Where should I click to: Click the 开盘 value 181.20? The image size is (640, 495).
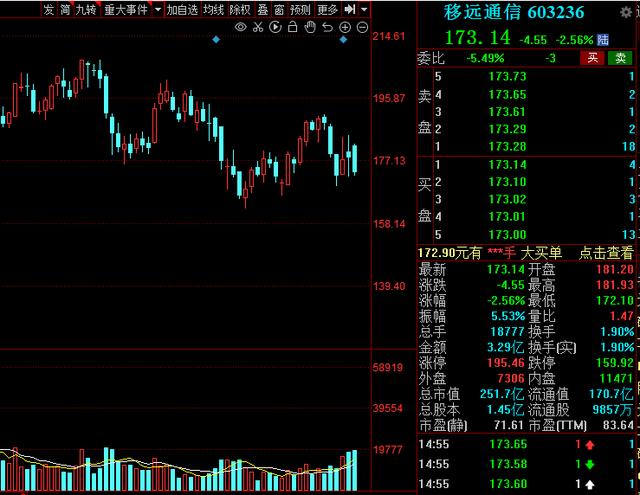615,269
